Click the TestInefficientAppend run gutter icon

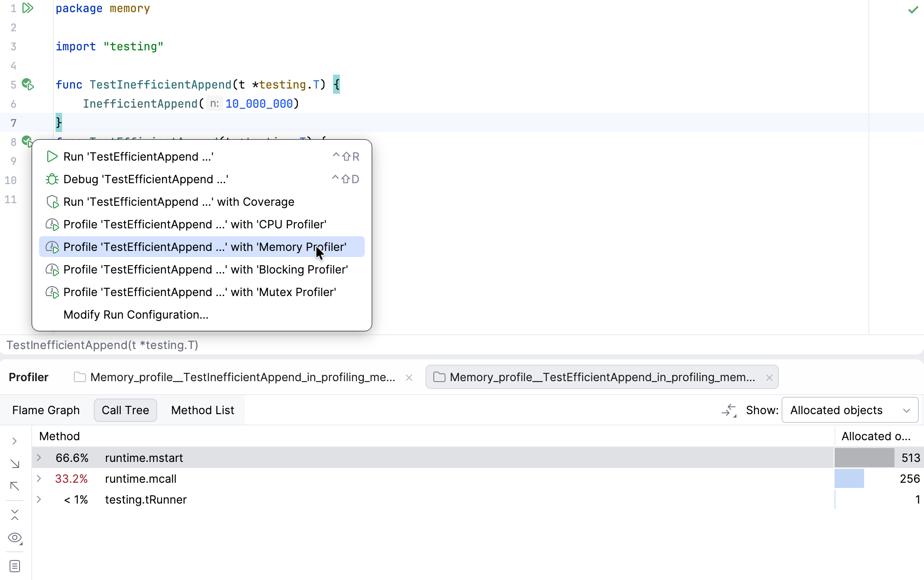click(x=28, y=84)
